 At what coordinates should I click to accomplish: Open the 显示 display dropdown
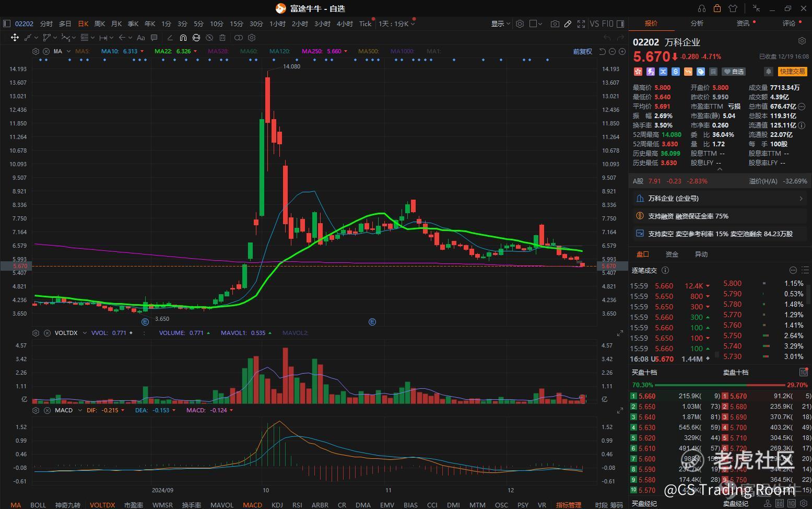pos(501,24)
